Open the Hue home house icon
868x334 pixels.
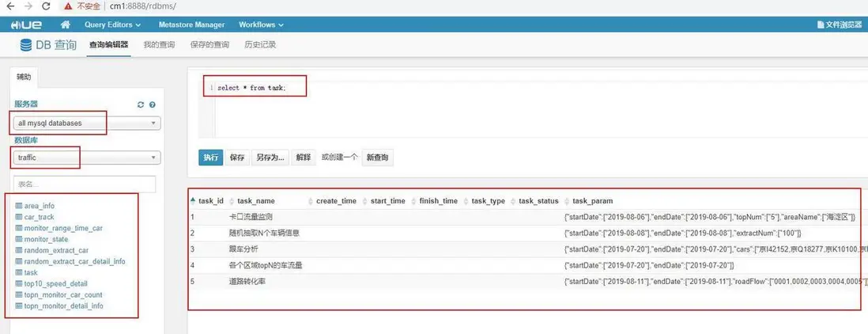coord(66,25)
